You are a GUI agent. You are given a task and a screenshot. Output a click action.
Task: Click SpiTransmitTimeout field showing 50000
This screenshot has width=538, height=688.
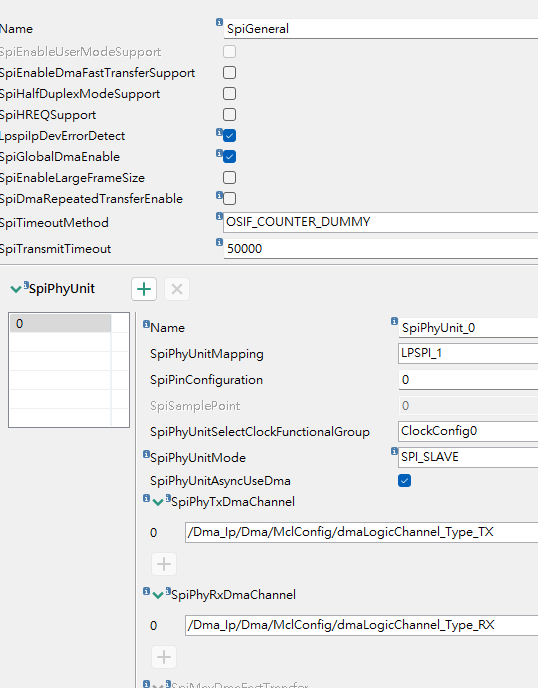[x=381, y=249]
